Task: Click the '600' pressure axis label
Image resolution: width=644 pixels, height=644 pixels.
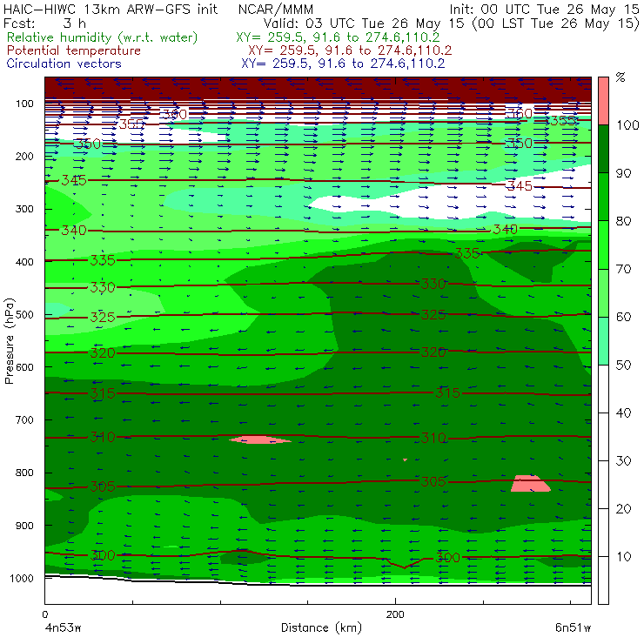Action: (24, 367)
